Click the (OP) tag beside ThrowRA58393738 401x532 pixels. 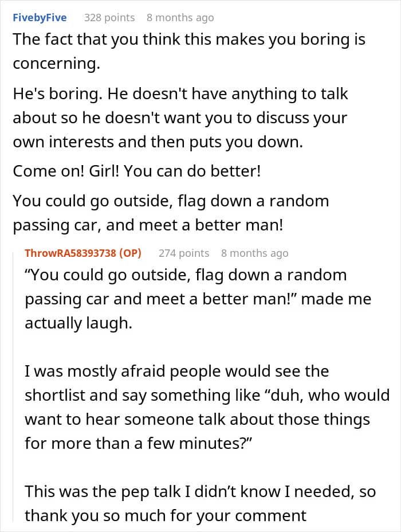click(x=130, y=253)
